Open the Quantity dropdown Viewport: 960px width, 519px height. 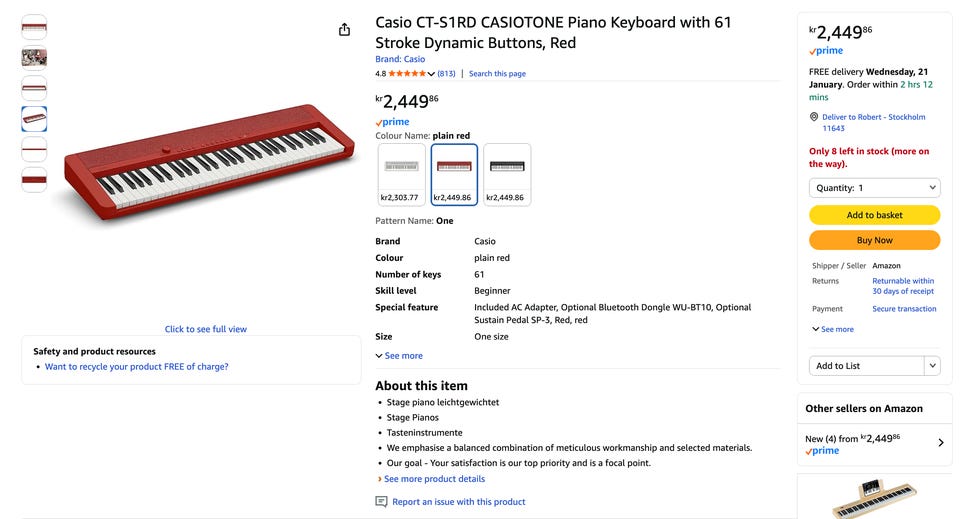pos(874,188)
